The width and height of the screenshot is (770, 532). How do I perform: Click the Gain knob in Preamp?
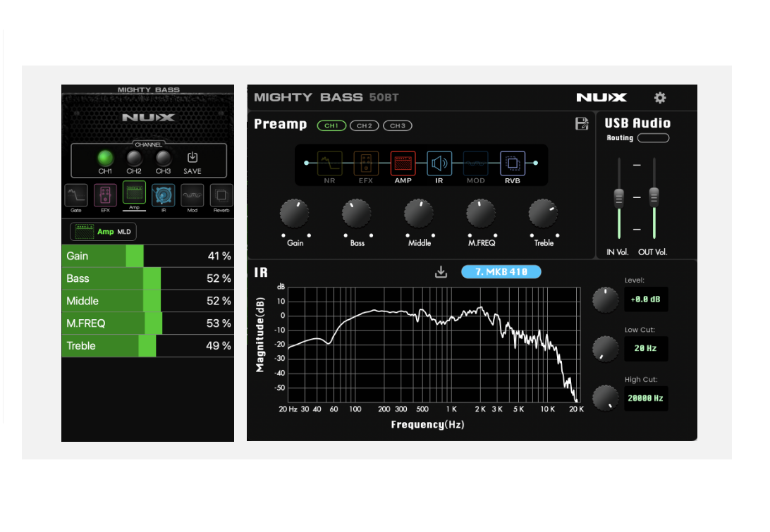pos(294,214)
